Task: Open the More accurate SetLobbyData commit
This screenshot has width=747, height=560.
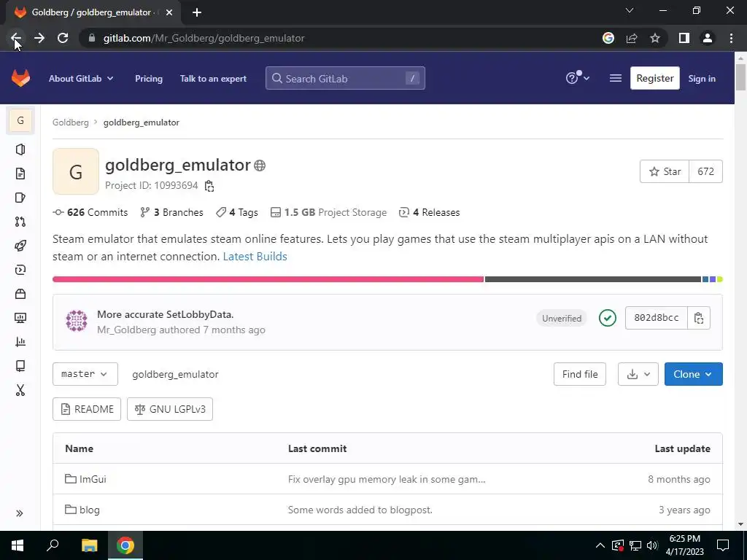Action: coord(166,314)
